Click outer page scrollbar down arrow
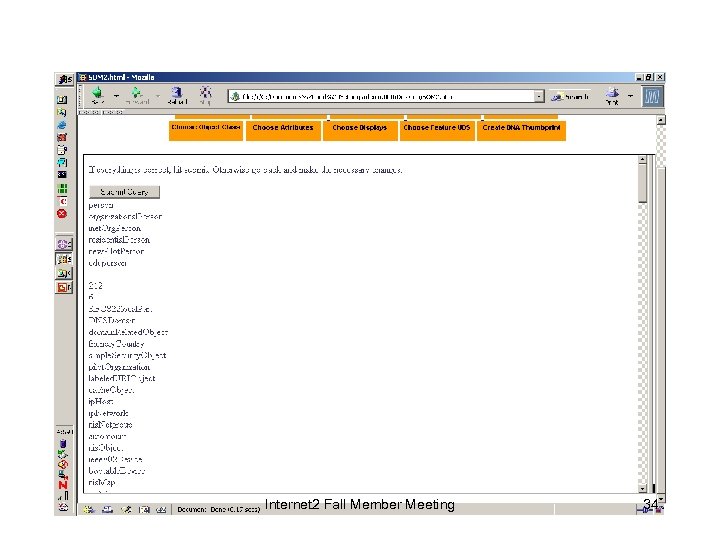This screenshot has height=540, width=720. (661, 499)
